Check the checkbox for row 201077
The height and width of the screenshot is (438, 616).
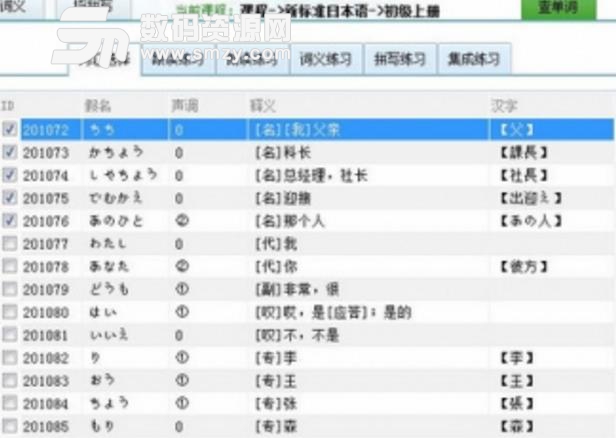click(9, 244)
